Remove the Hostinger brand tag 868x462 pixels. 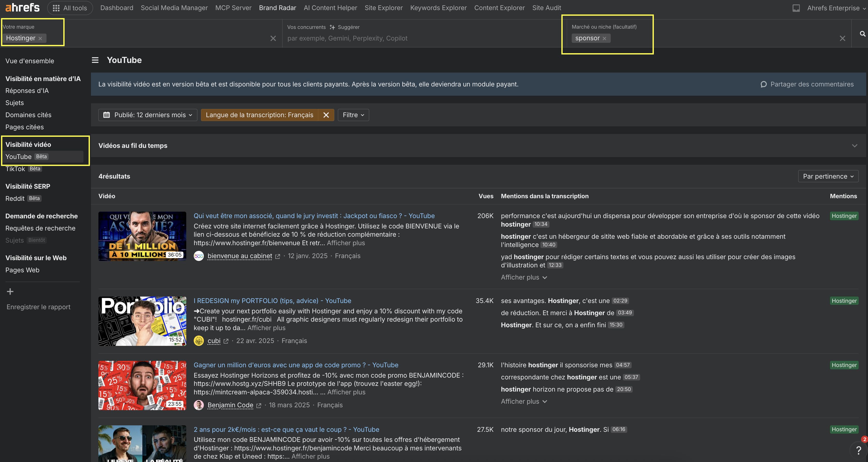coord(41,38)
